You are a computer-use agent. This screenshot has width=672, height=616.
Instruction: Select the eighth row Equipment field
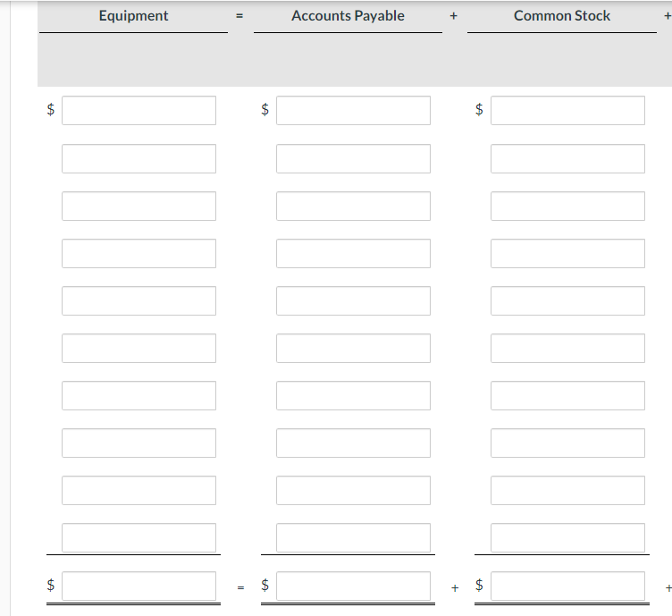pyautogui.click(x=139, y=443)
